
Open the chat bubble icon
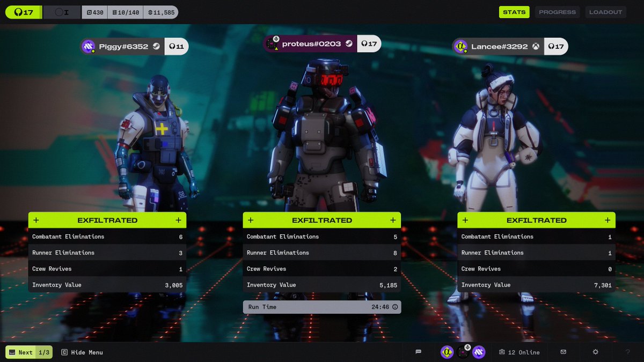[419, 352]
